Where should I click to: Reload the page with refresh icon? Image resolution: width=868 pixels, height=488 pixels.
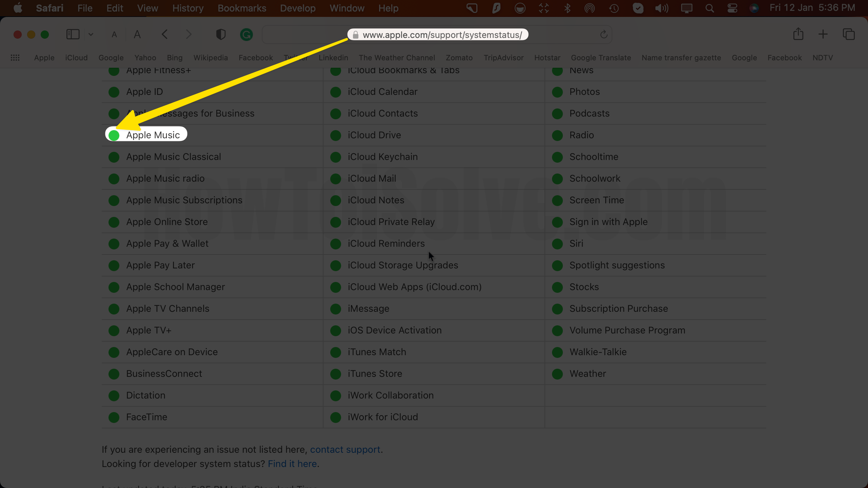[x=604, y=35]
